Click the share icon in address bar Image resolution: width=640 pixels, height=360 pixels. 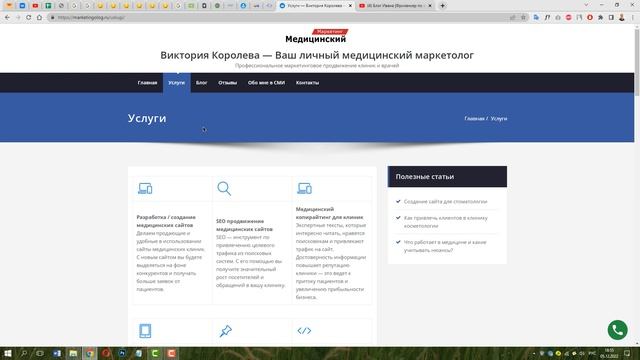(513, 18)
